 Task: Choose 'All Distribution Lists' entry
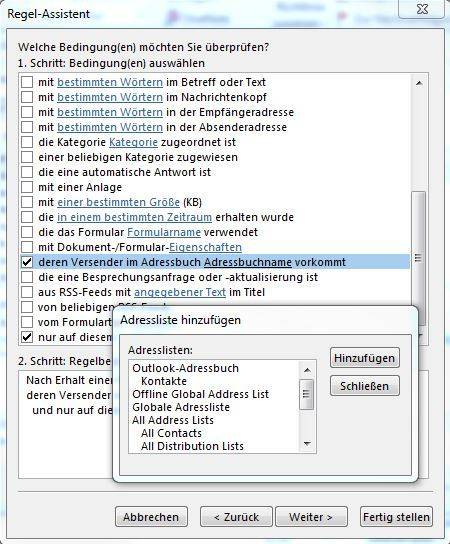pos(192,446)
